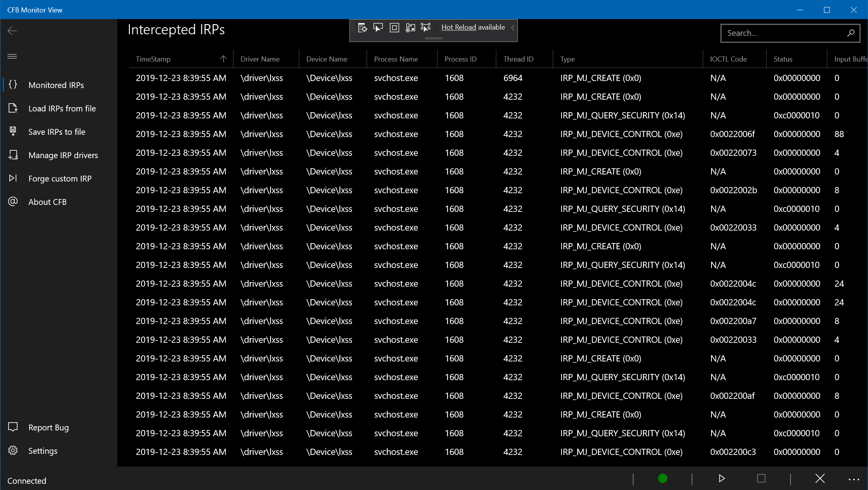Open Settings via the gear icon

(13, 451)
